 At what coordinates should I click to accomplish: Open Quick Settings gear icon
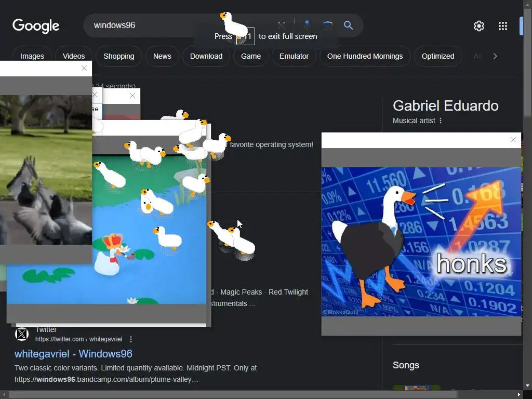[478, 26]
